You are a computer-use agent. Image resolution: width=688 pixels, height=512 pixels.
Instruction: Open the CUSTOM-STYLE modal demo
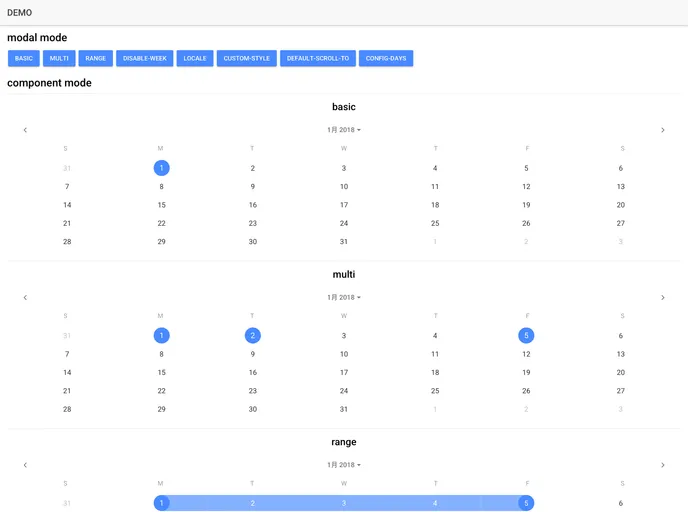[247, 58]
